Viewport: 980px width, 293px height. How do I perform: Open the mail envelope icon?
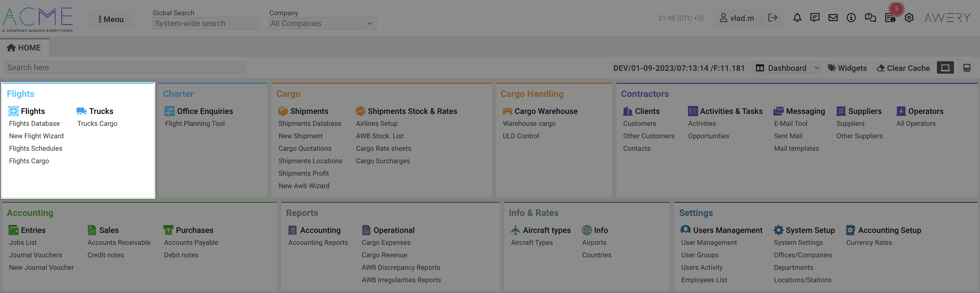(x=833, y=18)
